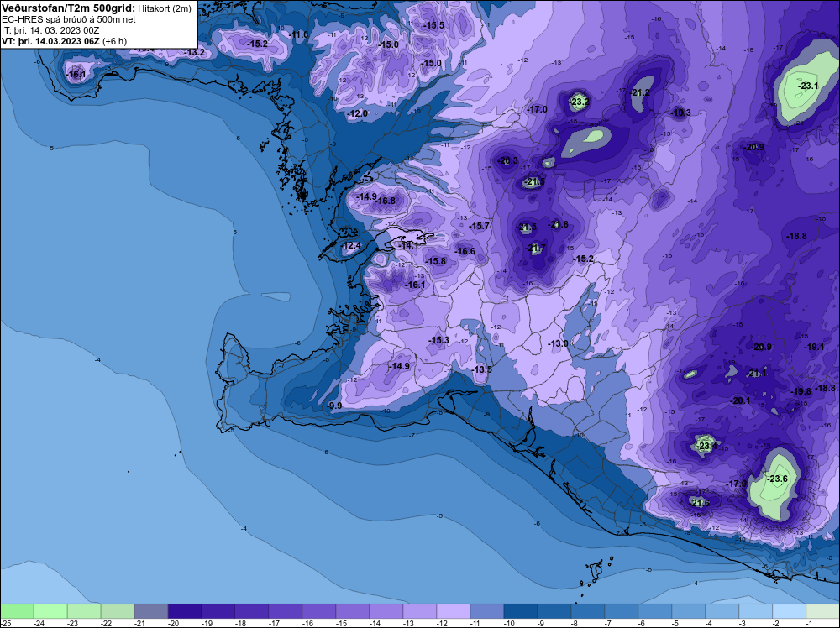Click the 'IT: þri. 14. 03. 2023 00Z' line
Viewport: 840px width, 628px height.
tap(50, 30)
